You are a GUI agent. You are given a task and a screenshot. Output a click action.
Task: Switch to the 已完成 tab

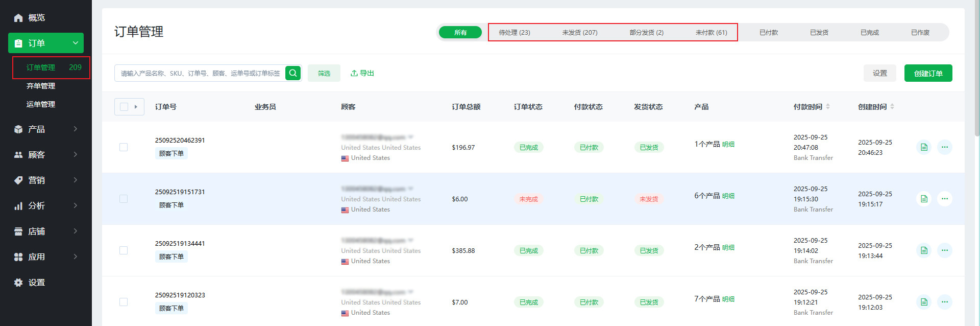[x=870, y=32]
